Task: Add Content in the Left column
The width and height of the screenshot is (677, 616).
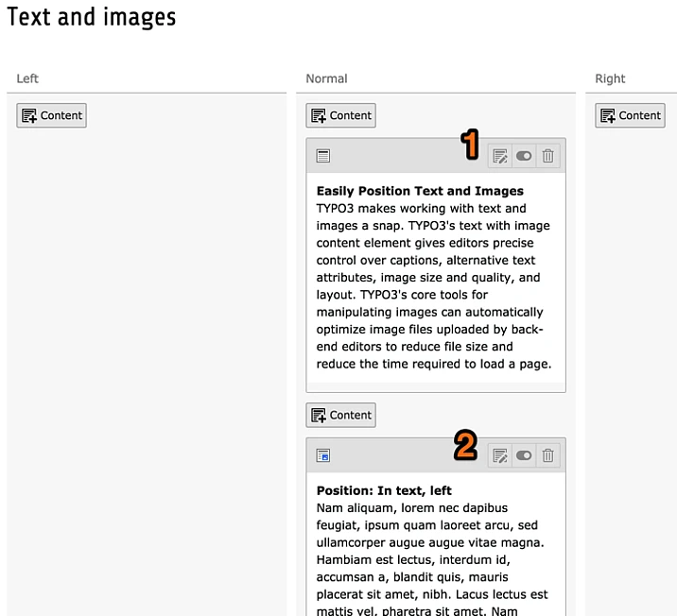Action: [x=52, y=115]
